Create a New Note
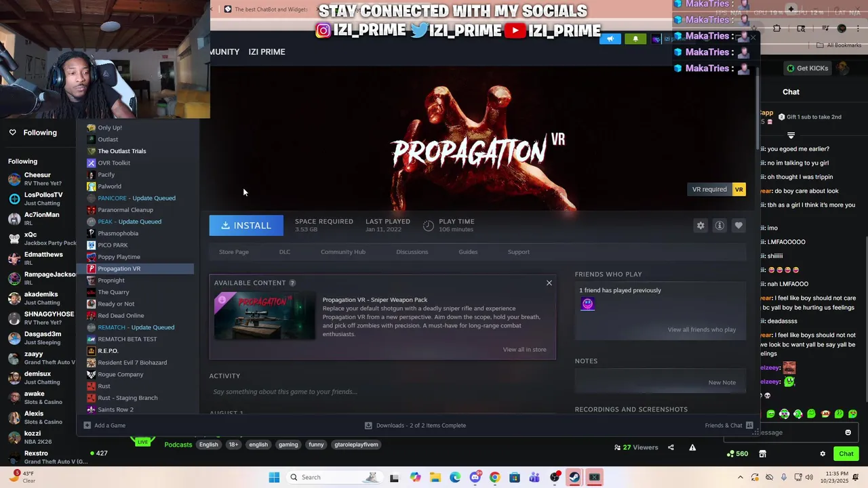Screen dimensions: 868x488 [x=722, y=382]
